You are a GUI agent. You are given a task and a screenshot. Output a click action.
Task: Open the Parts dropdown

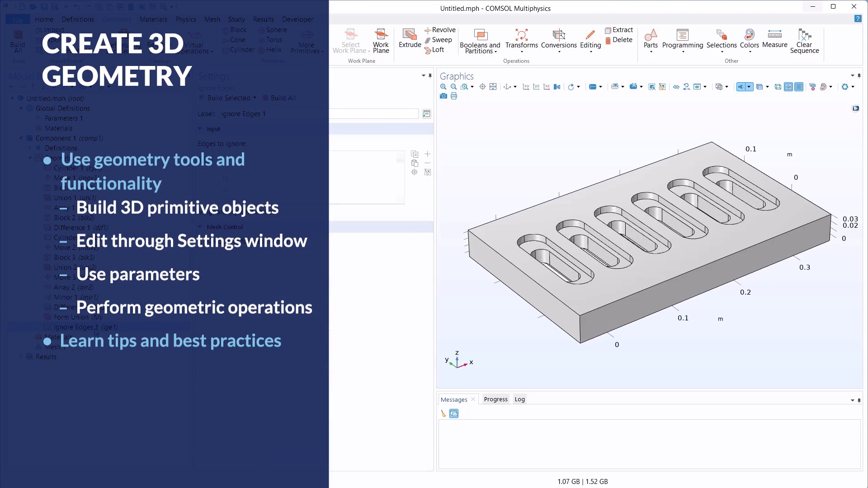click(x=651, y=41)
